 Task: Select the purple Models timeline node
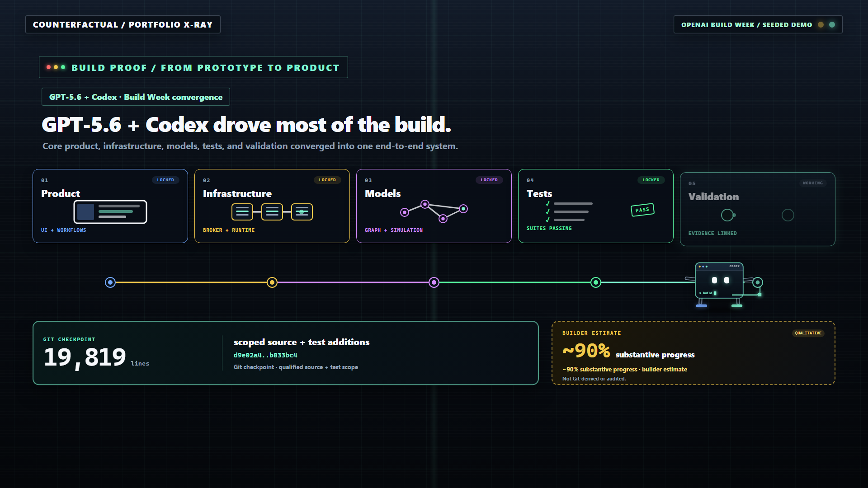(x=434, y=282)
